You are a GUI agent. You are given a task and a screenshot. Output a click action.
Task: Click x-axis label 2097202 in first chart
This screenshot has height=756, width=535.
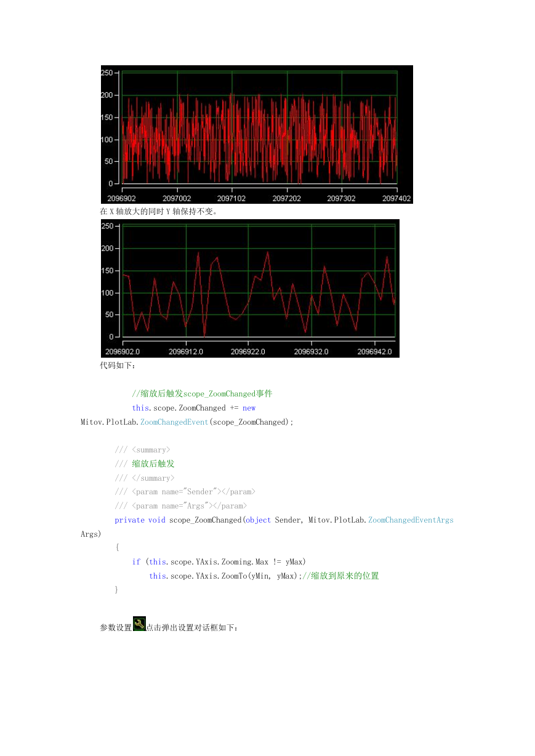point(287,198)
